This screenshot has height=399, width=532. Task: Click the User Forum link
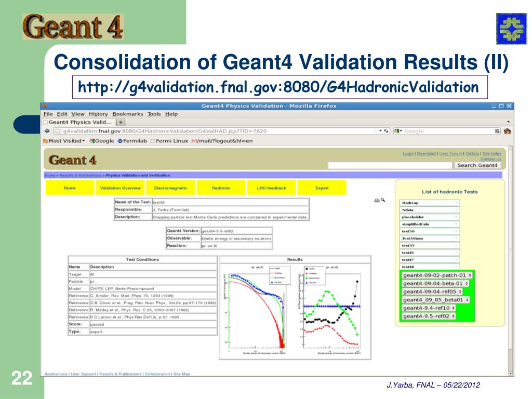pos(450,154)
